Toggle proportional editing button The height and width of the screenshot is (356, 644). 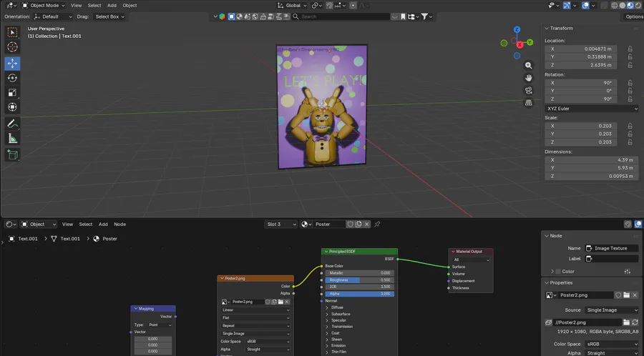coord(353,5)
